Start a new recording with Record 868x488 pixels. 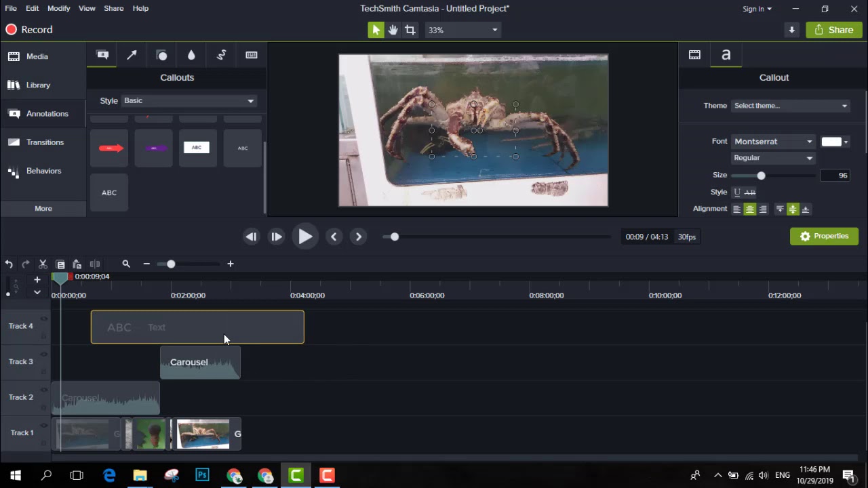(x=29, y=30)
